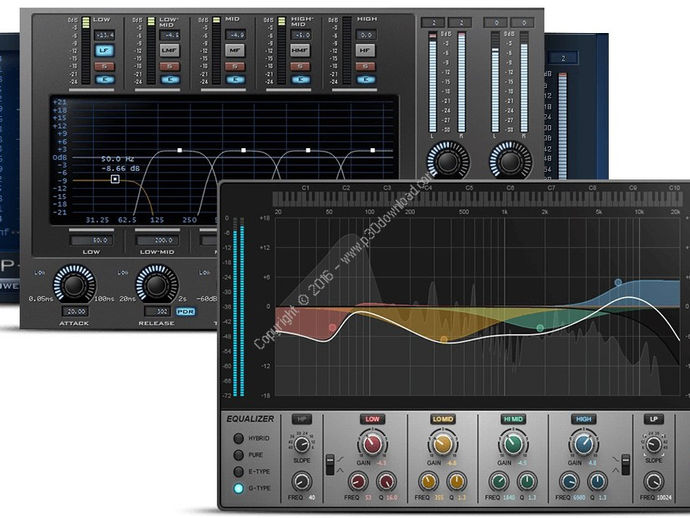The width and height of the screenshot is (690, 518).
Task: Select the blue HIGH band node on EQ curve
Action: pyautogui.click(x=618, y=282)
